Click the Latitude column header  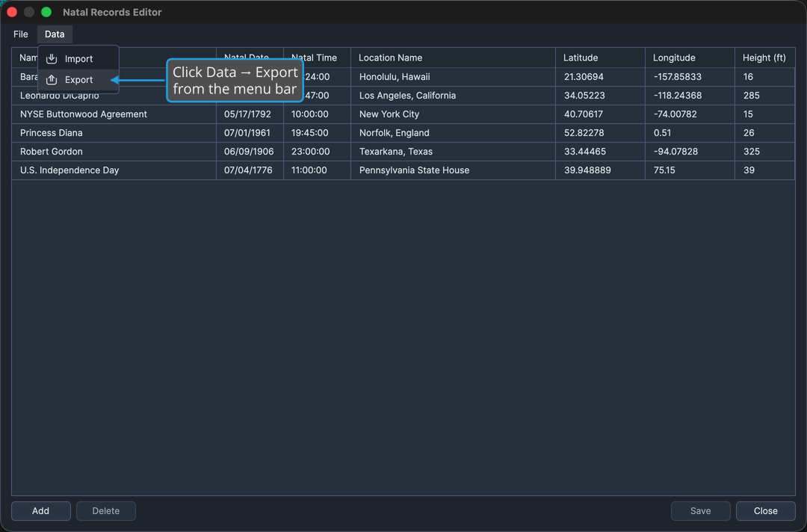[x=600, y=58]
